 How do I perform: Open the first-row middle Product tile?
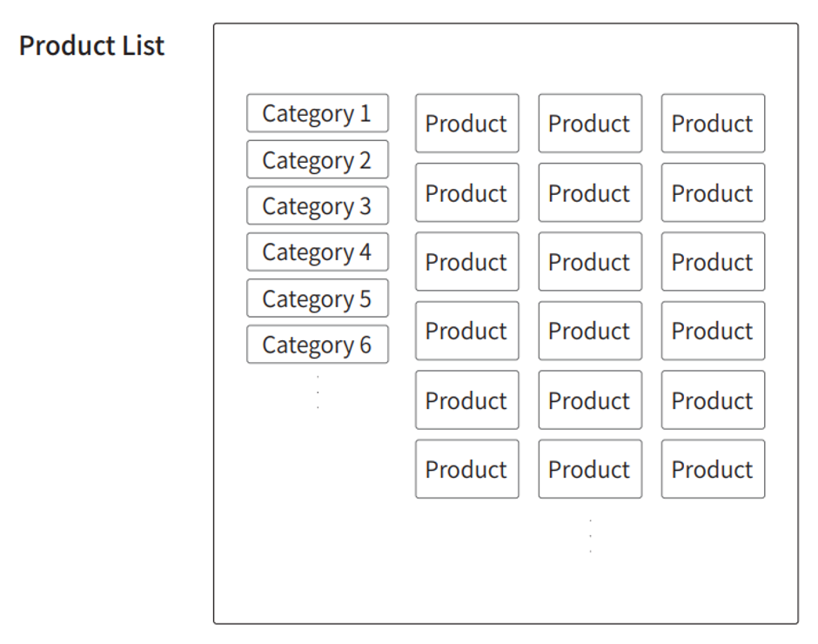[590, 124]
